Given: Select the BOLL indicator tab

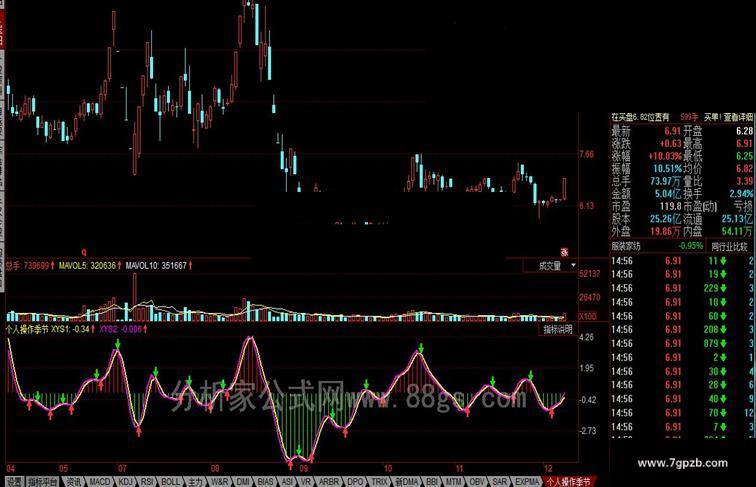Looking at the screenshot, I should [170, 482].
